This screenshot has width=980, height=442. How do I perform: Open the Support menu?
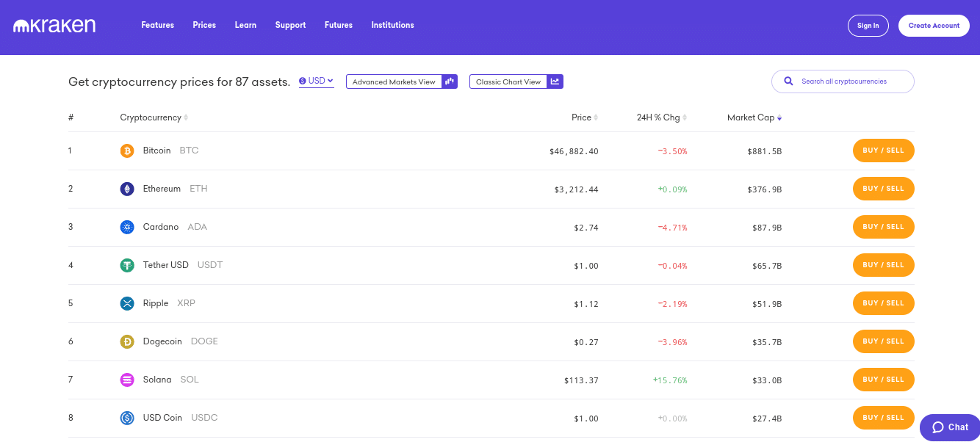point(290,25)
